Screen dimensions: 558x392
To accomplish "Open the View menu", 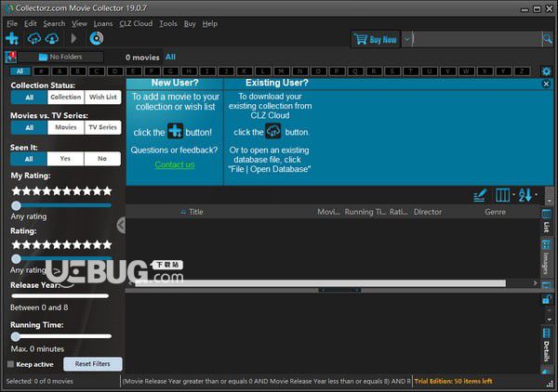I will [79, 24].
